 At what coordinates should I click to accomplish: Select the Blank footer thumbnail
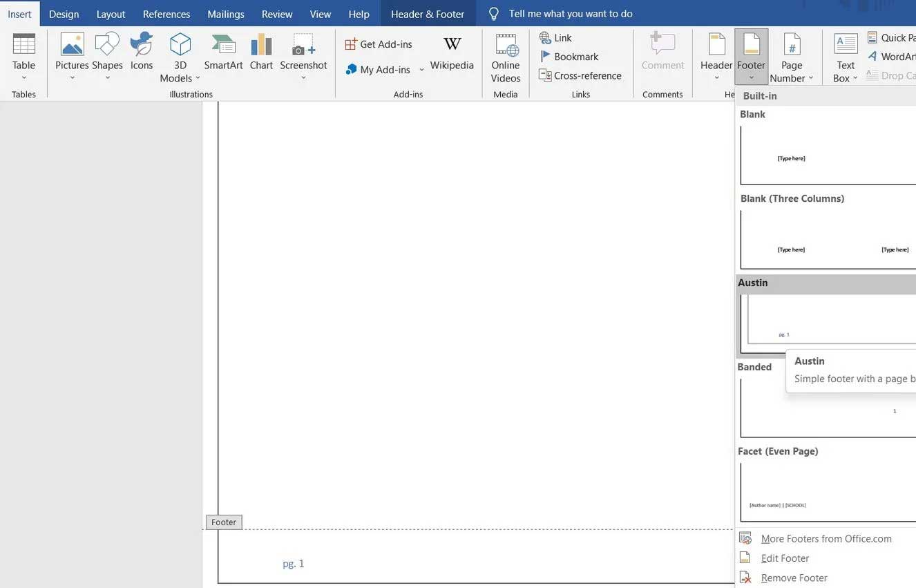pyautogui.click(x=828, y=155)
